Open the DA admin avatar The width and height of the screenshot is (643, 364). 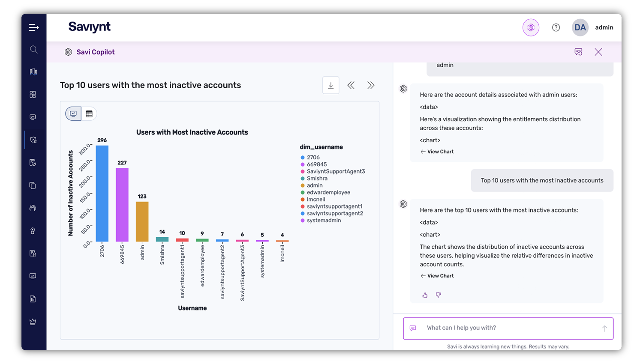[580, 27]
